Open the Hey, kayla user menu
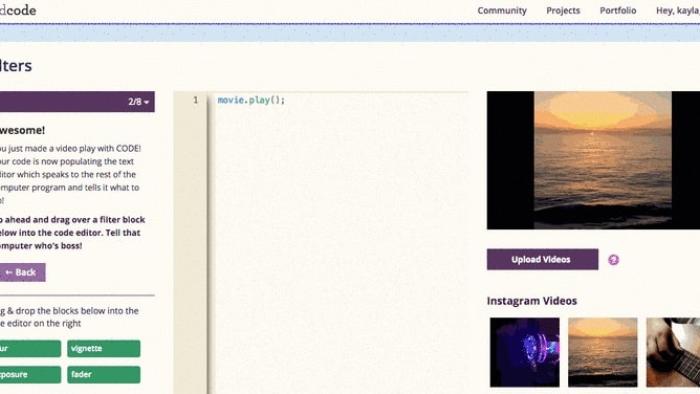The image size is (700, 394). 678,10
